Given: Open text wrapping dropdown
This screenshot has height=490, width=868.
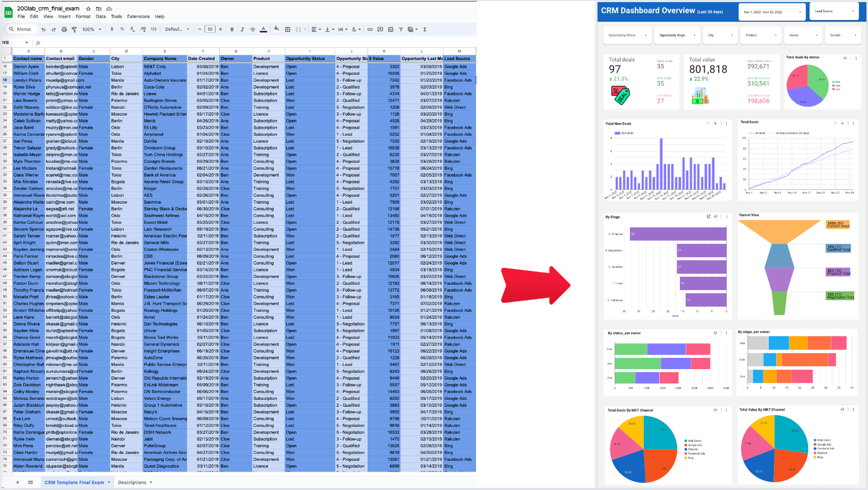Looking at the screenshot, I should pyautogui.click(x=342, y=29).
